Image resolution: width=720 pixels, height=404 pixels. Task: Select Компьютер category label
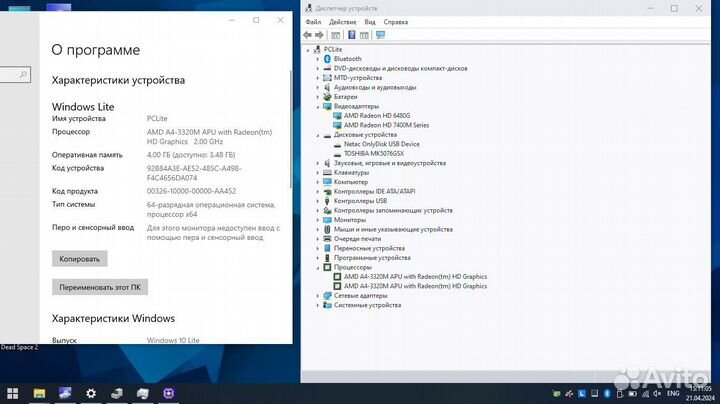tap(351, 182)
